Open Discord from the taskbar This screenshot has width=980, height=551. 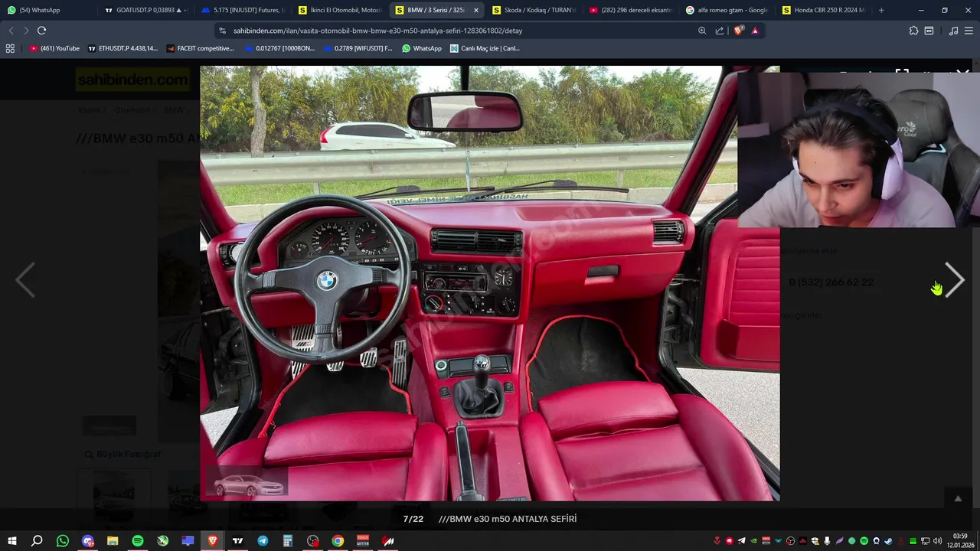coord(88,541)
